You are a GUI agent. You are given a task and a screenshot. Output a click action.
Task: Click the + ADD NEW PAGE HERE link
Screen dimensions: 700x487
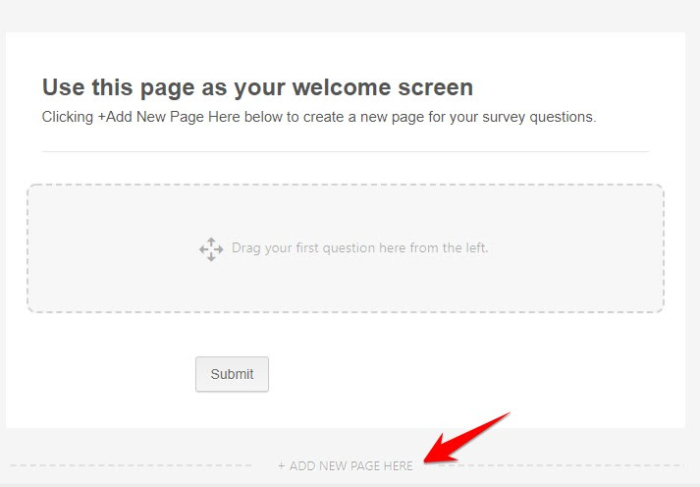tap(345, 466)
